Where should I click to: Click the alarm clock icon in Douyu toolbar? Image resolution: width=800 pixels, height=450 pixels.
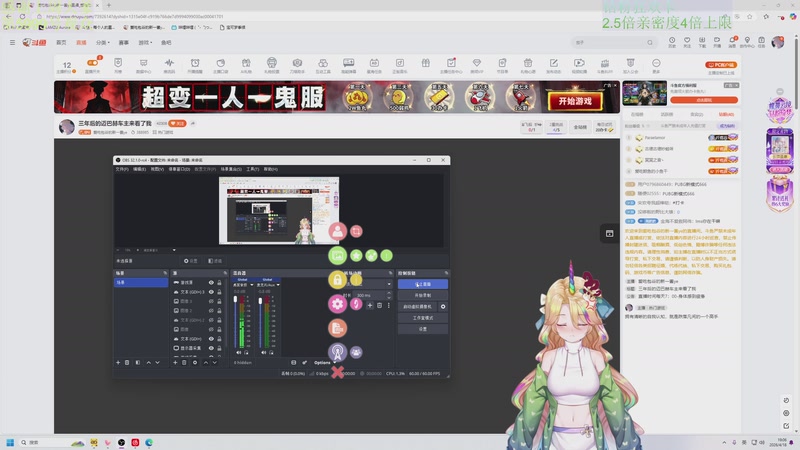coord(195,65)
